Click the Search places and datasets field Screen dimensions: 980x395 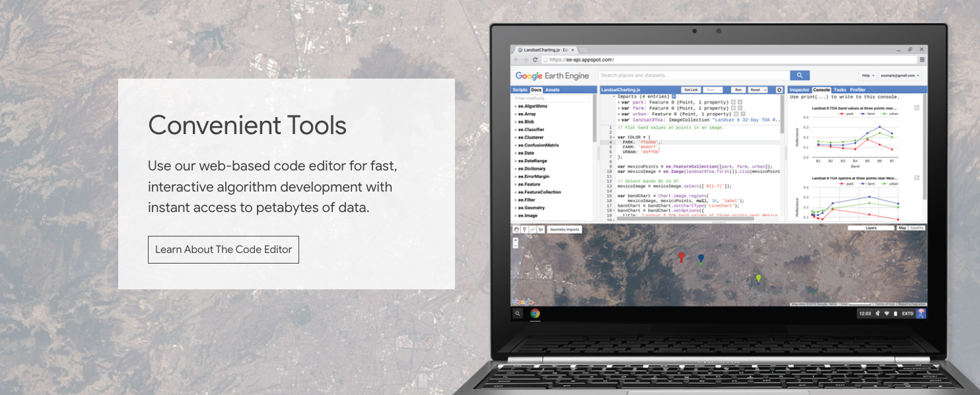tap(693, 76)
